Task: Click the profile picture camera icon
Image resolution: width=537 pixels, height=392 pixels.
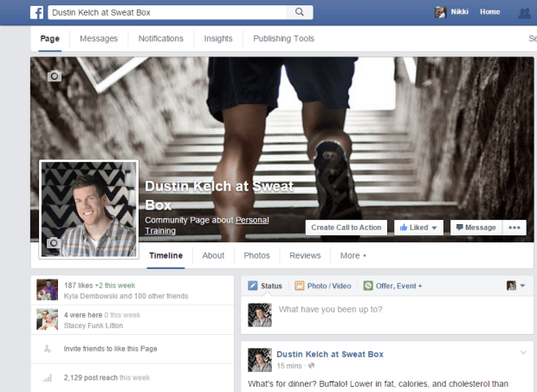Action: (53, 244)
